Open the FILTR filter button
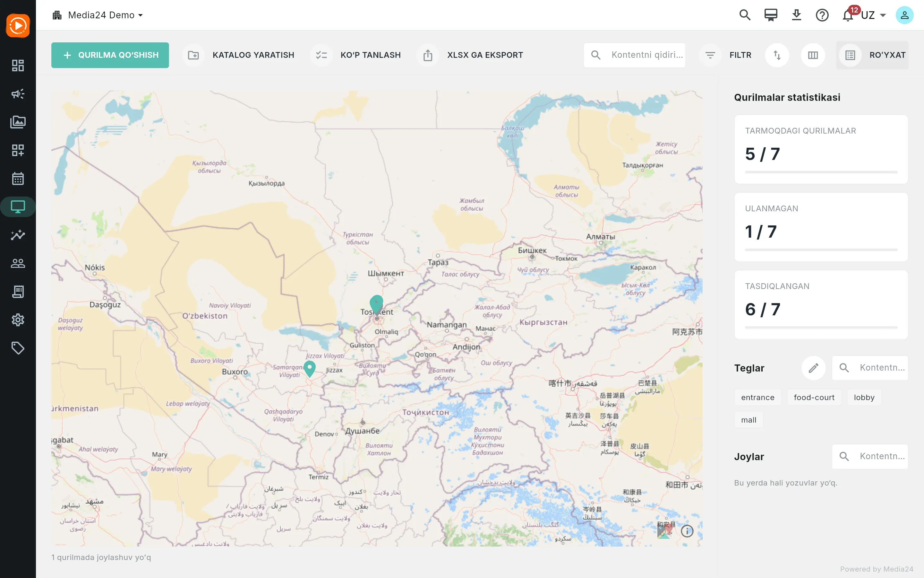924x578 pixels. coord(725,55)
